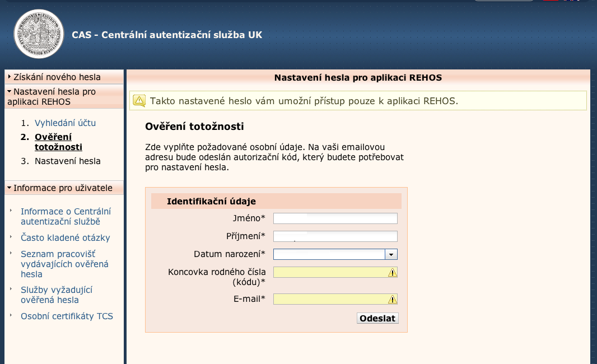Click the warning icon in the info banner
This screenshot has height=364, width=597.
[x=139, y=101]
